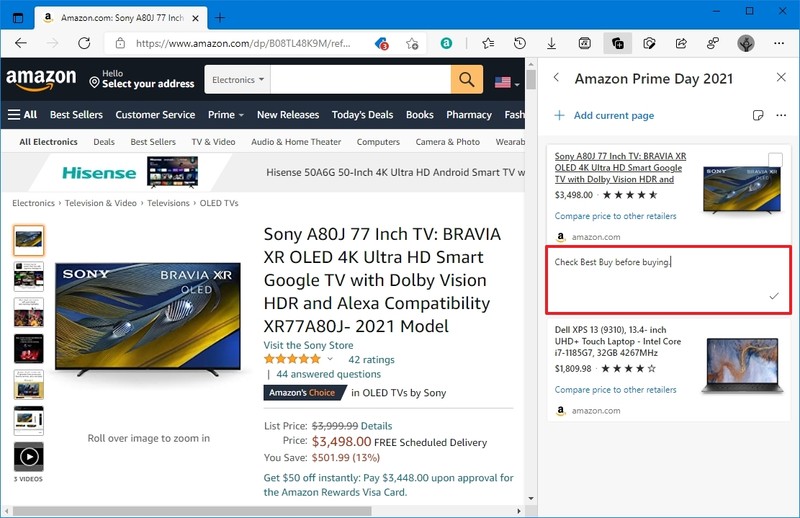Open the US flag language selector
The image size is (800, 518).
[507, 82]
